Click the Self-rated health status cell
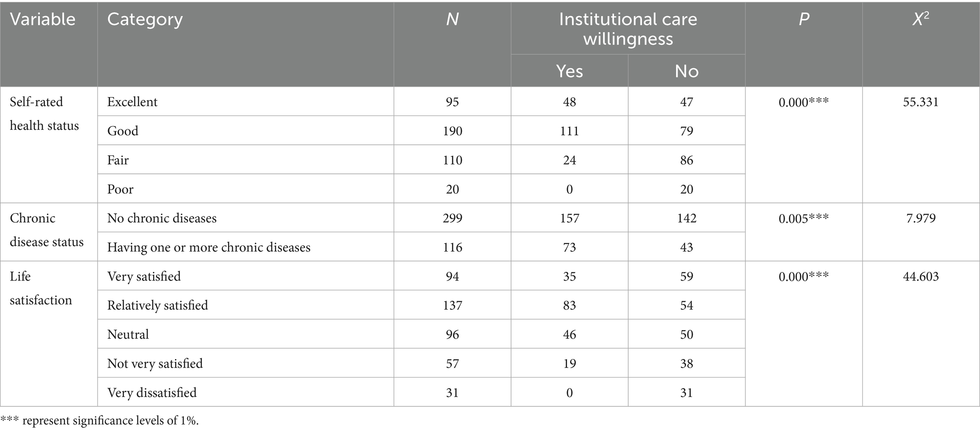 (x=44, y=114)
